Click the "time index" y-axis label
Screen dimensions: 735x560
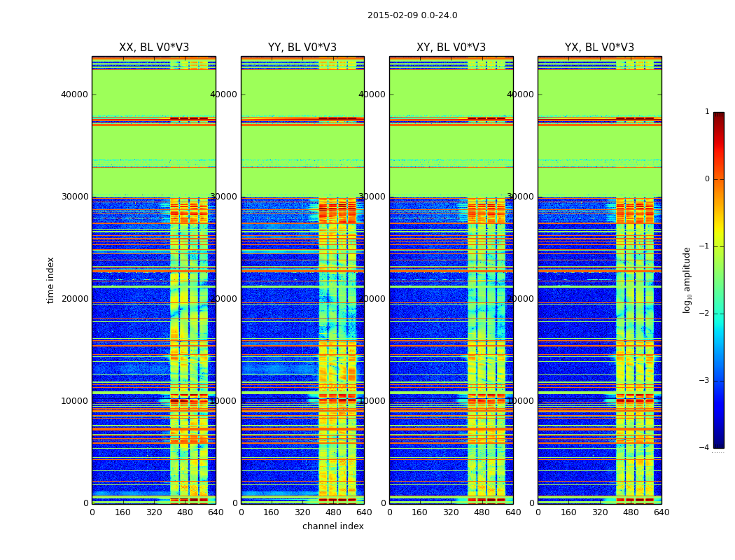(50, 279)
